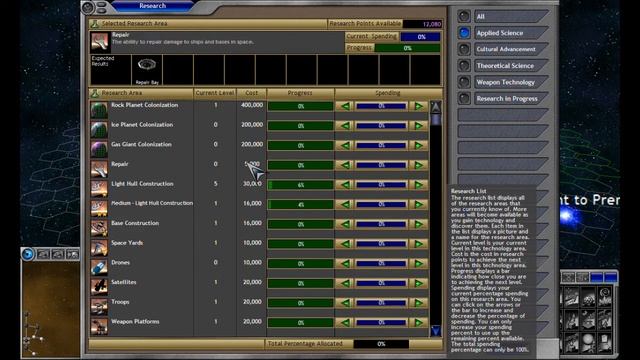Select the Satellites icon
This screenshot has height=360, width=640.
pyautogui.click(x=99, y=287)
